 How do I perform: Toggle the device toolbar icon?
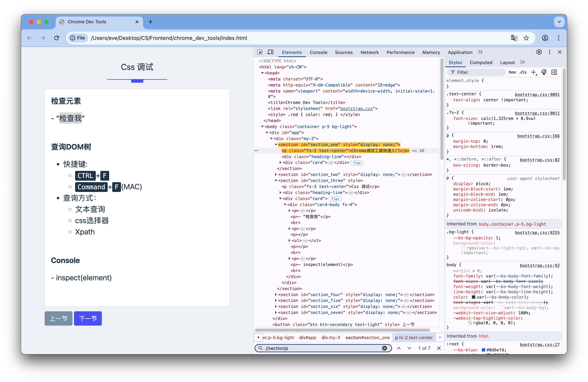coord(270,52)
